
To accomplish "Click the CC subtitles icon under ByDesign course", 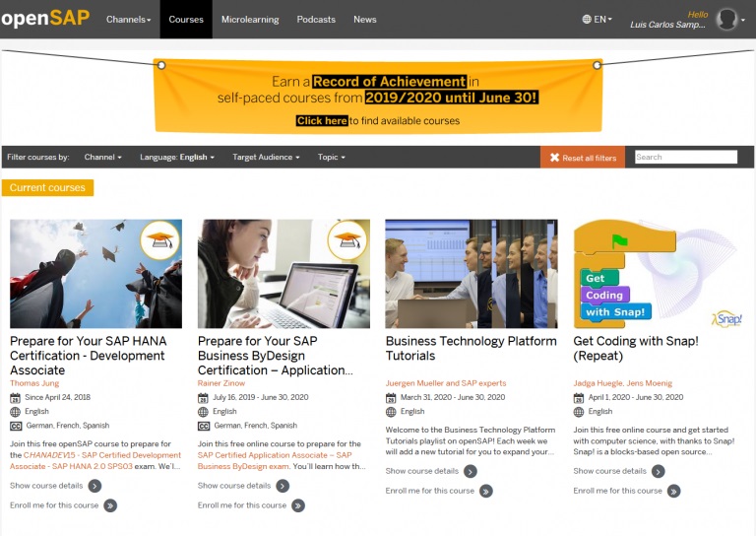I will click(x=204, y=426).
